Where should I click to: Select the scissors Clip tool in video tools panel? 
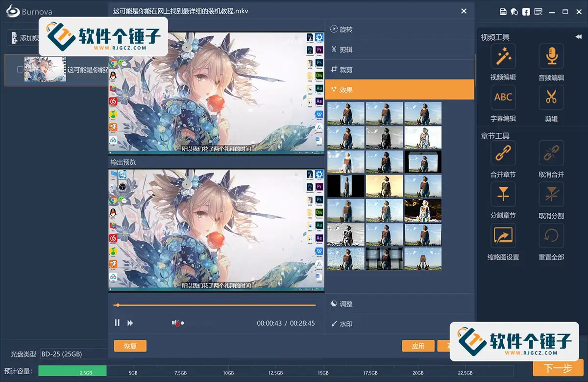coord(551,98)
